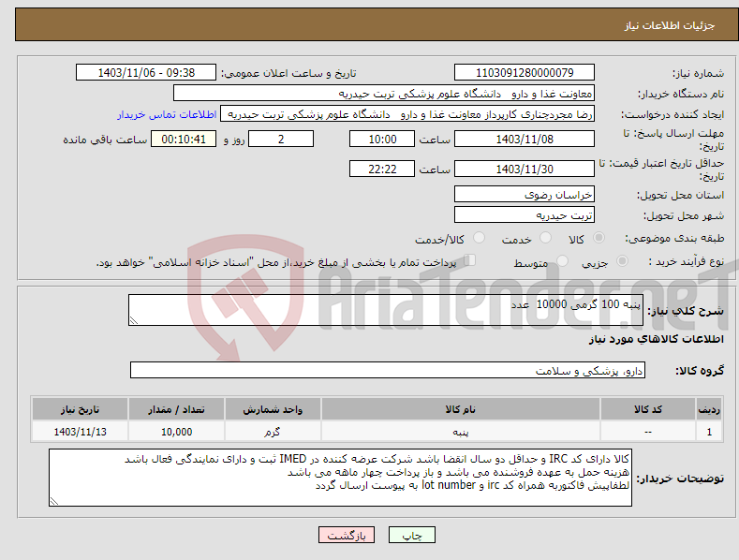Viewport: 739px width, 560px height.
Task: Select the کالا/خدمت radio button
Action: tap(479, 238)
